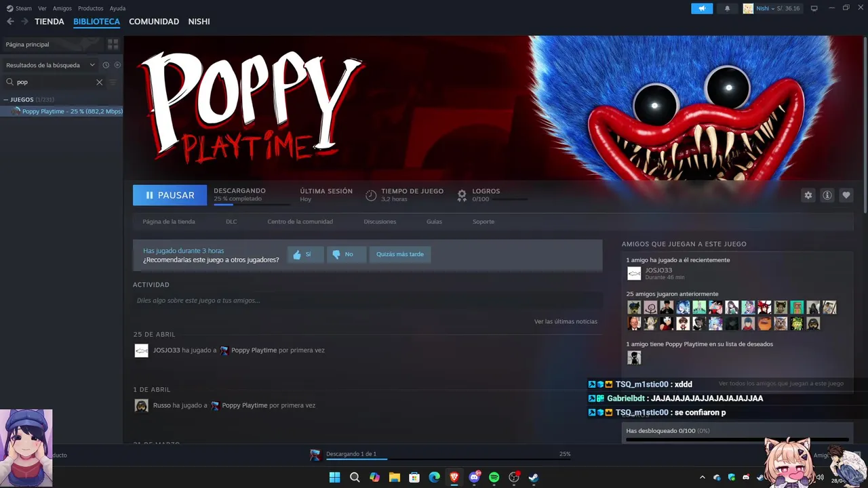Show game info with the i icon

click(827, 195)
